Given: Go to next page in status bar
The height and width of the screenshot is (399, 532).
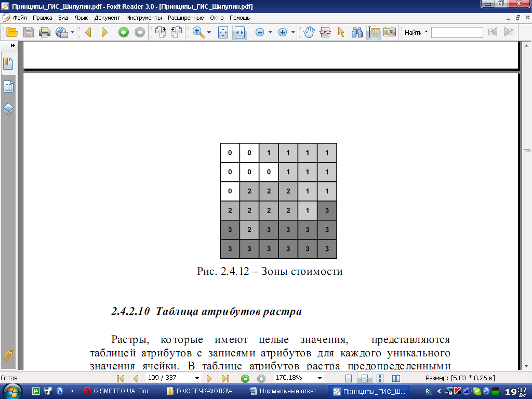Looking at the screenshot, I should click(209, 378).
